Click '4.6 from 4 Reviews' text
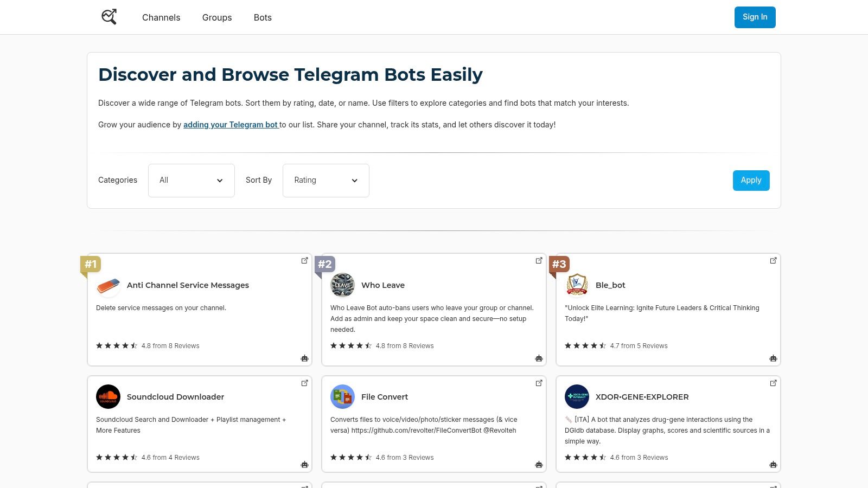This screenshot has width=868, height=488. 170,458
